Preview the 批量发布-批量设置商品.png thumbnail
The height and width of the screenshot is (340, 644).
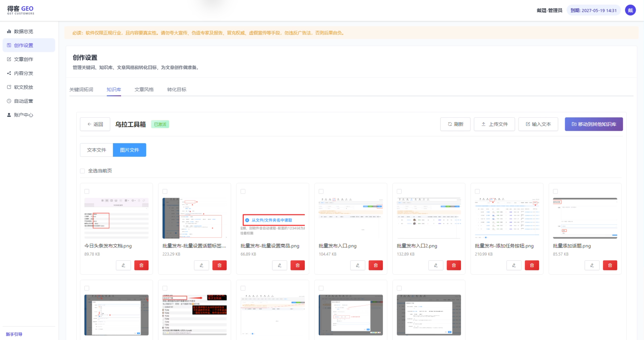pyautogui.click(x=272, y=218)
